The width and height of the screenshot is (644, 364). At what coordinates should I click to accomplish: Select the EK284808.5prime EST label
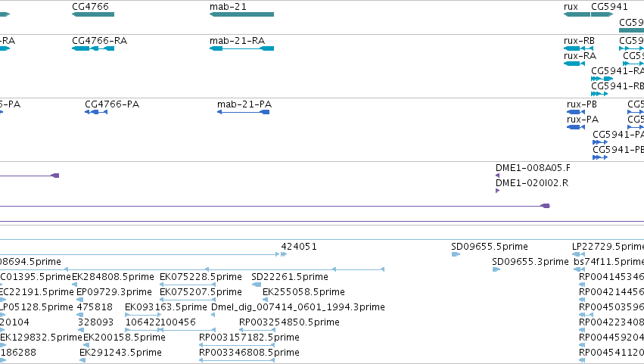click(113, 277)
